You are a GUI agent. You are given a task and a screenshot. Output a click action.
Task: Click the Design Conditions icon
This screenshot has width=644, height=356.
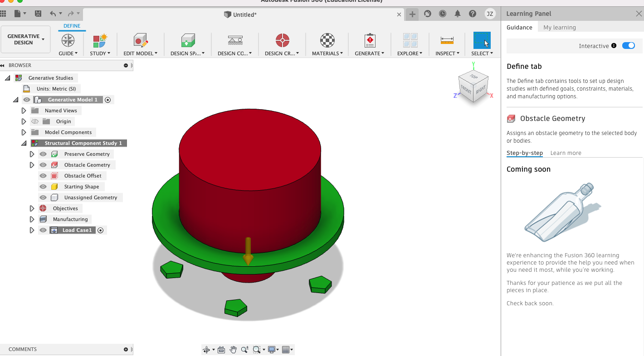click(235, 41)
